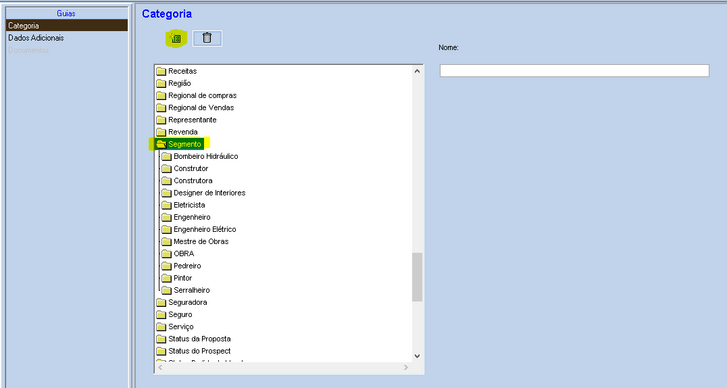Image resolution: width=727 pixels, height=388 pixels.
Task: Click Status da Proposta folder icon
Action: coord(161,339)
